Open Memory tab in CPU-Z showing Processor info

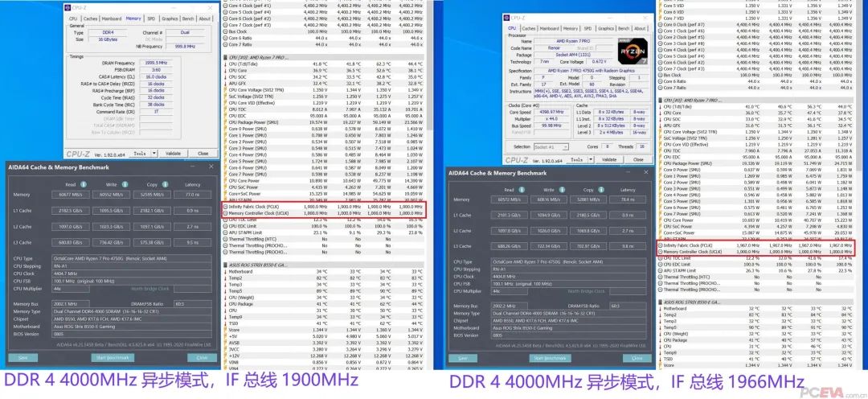571,28
